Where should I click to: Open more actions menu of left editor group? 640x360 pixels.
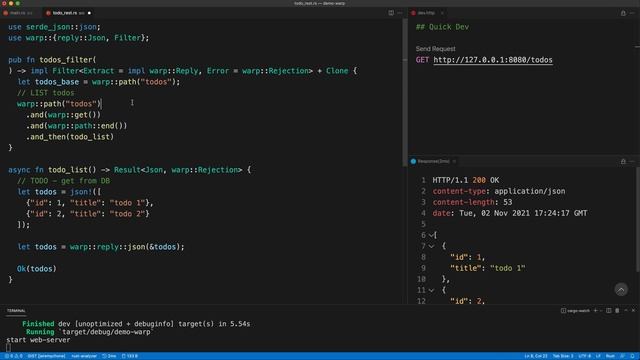[400, 13]
